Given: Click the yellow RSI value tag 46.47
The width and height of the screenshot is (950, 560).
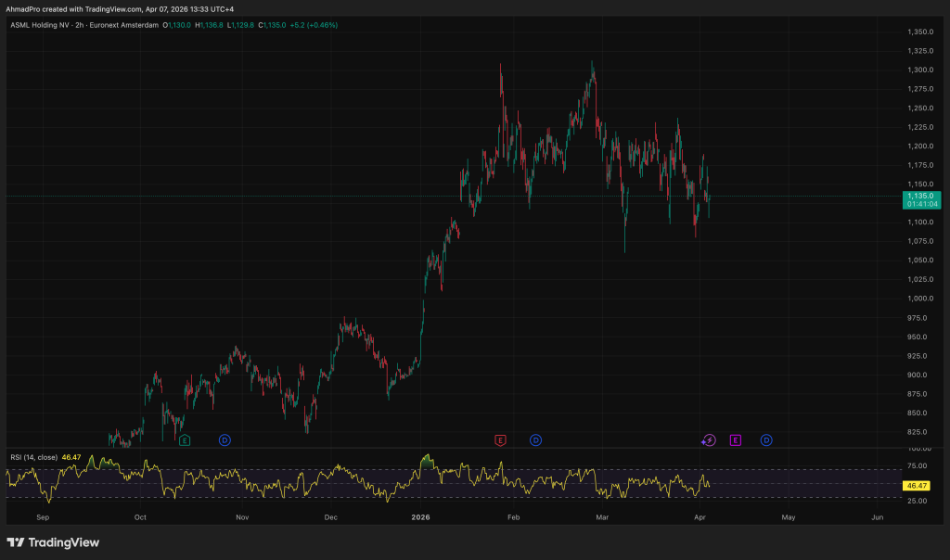Looking at the screenshot, I should [x=917, y=485].
